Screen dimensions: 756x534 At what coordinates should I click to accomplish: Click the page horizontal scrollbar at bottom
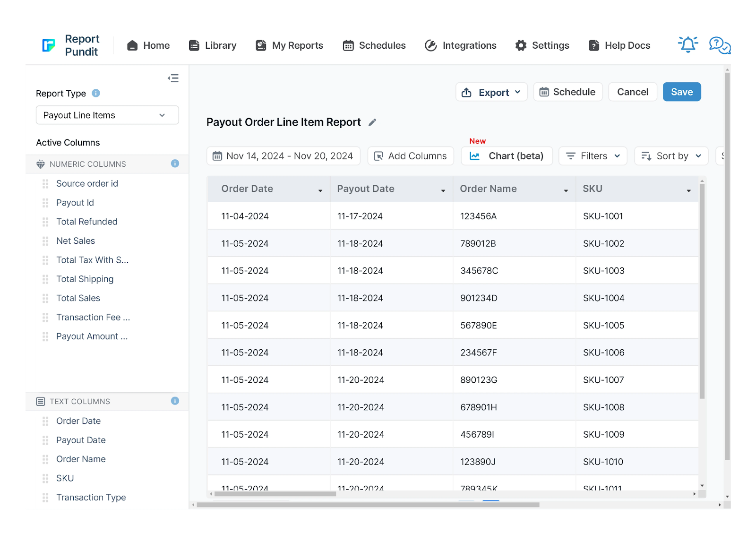pos(368,505)
